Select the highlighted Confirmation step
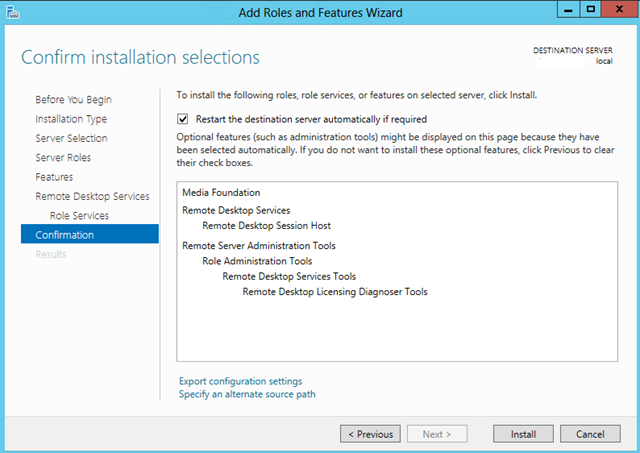The height and width of the screenshot is (453, 640). [65, 235]
